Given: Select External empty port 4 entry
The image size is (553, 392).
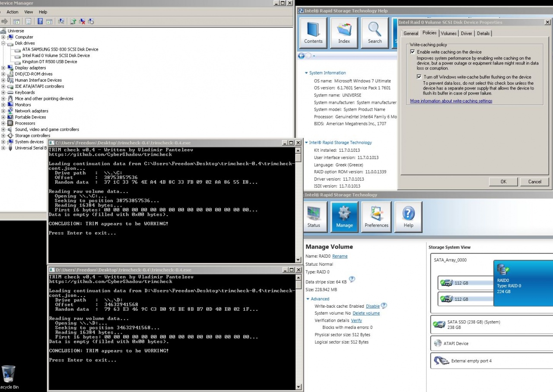Looking at the screenshot, I should (492, 360).
